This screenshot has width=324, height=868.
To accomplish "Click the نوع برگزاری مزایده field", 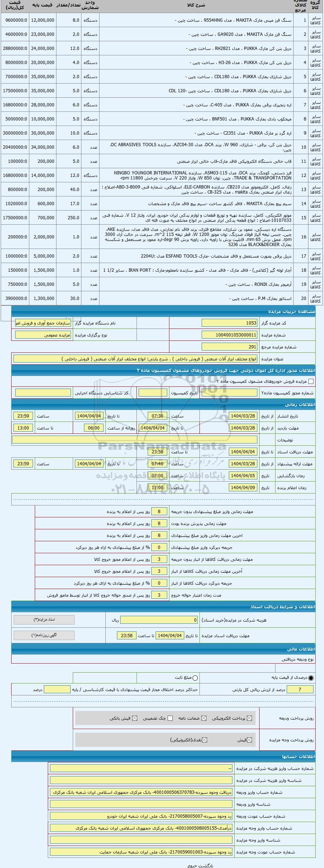I will [43, 335].
